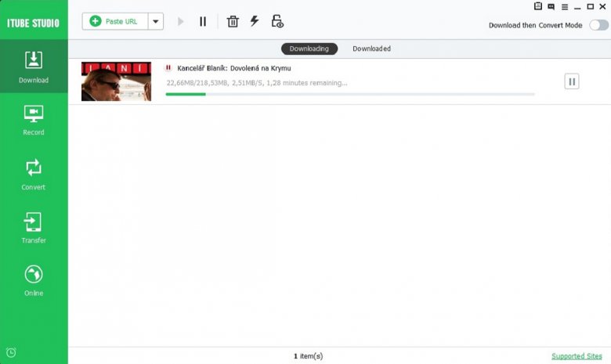Open the Supported Sites link

coord(577,356)
